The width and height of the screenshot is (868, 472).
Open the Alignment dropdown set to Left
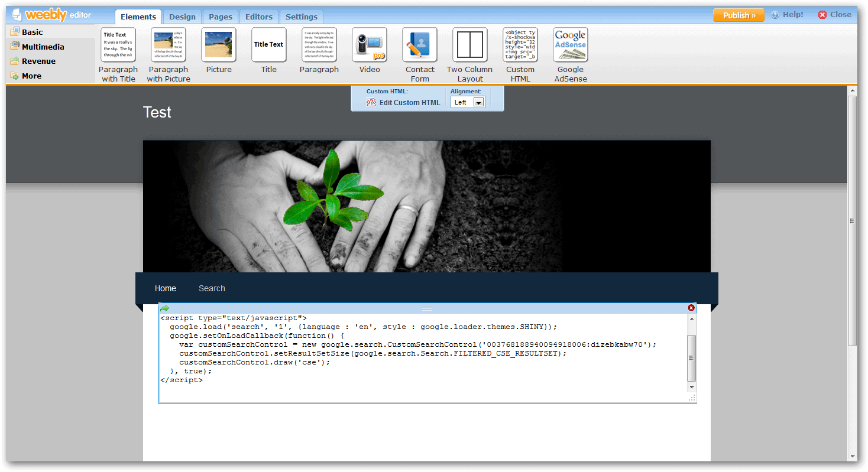(468, 102)
